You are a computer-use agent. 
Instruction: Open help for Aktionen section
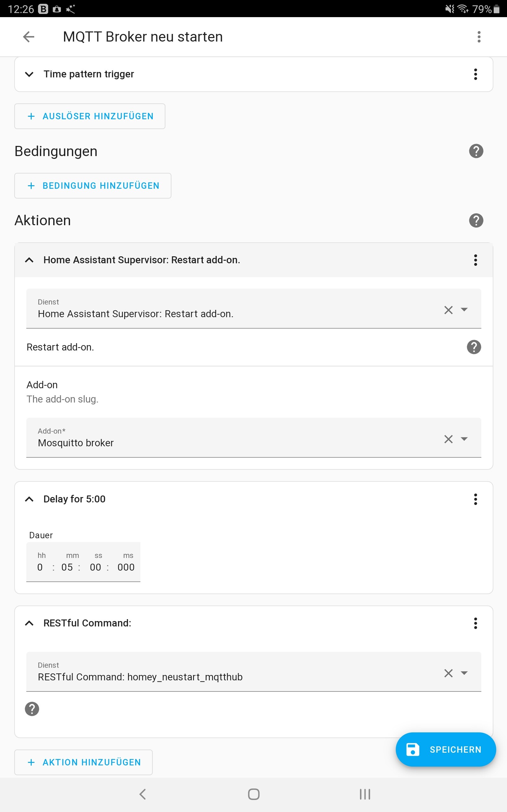[x=476, y=220]
